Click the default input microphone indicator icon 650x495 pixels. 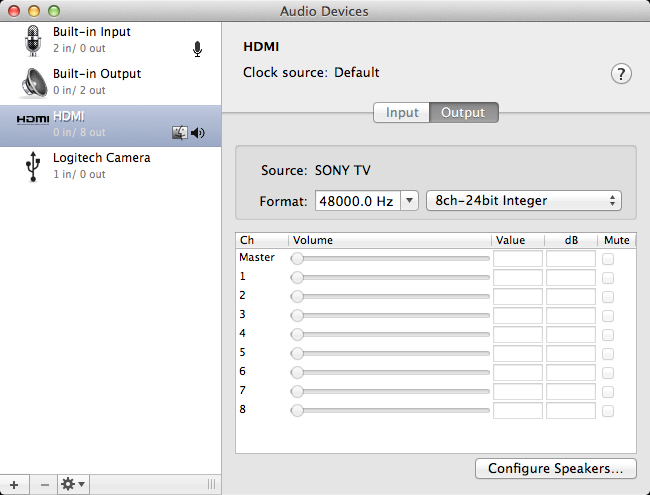click(198, 49)
